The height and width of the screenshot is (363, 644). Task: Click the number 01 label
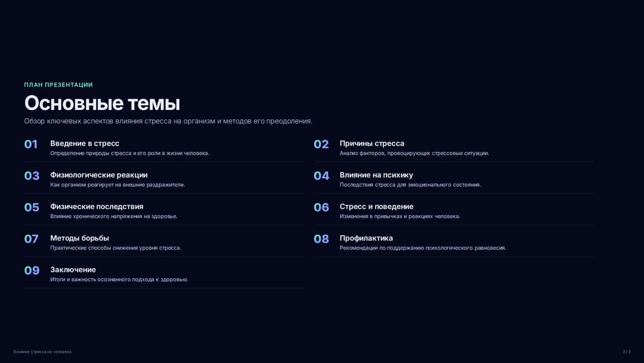pyautogui.click(x=31, y=144)
